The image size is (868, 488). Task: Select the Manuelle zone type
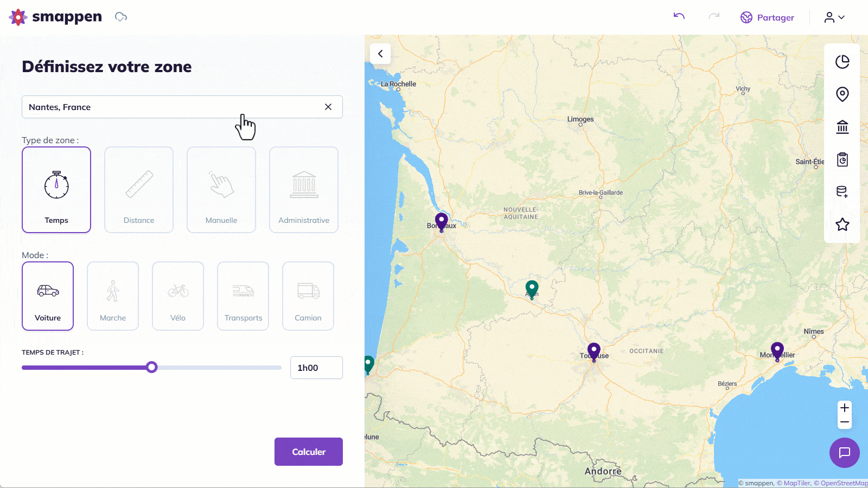[221, 190]
